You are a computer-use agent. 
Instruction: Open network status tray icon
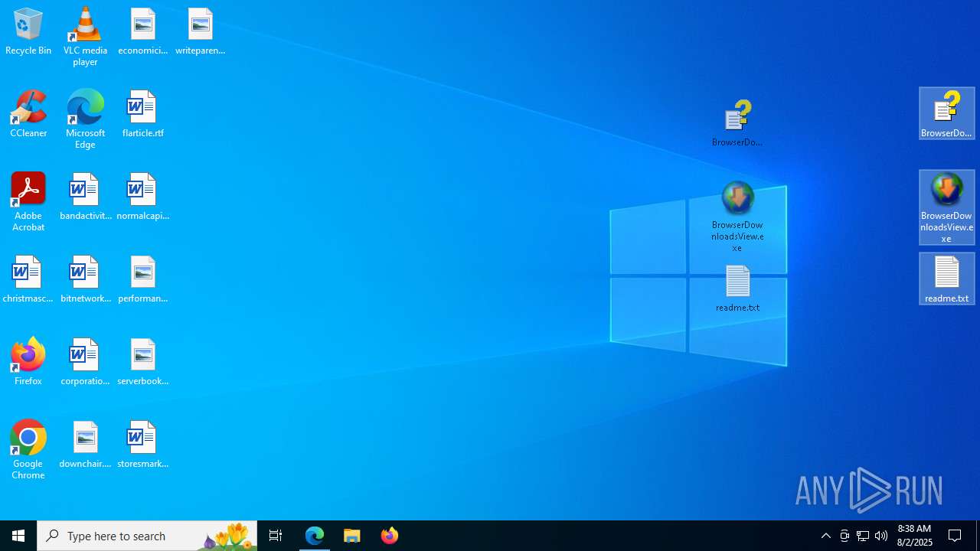(863, 536)
